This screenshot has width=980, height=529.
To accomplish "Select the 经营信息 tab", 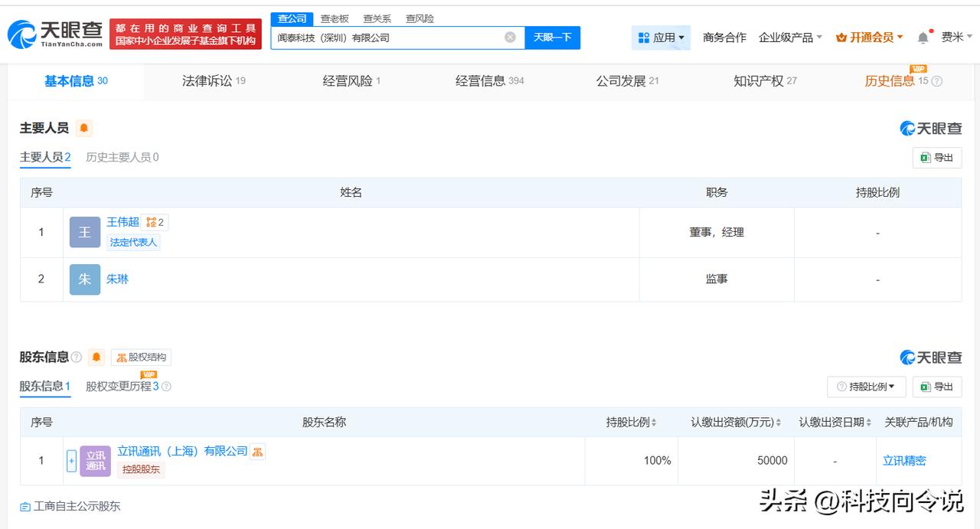I will point(489,81).
